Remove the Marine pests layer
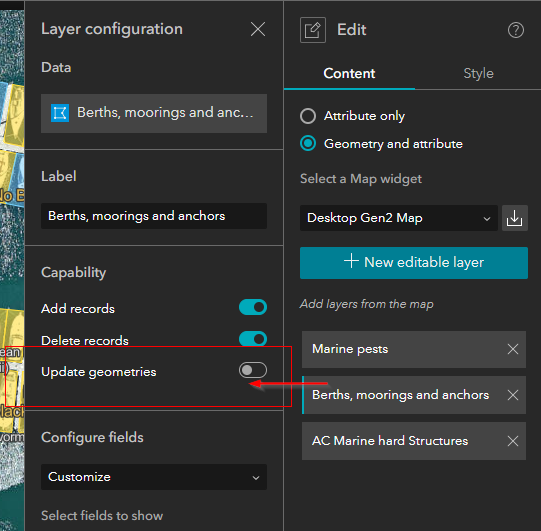The width and height of the screenshot is (541, 531). click(x=513, y=349)
